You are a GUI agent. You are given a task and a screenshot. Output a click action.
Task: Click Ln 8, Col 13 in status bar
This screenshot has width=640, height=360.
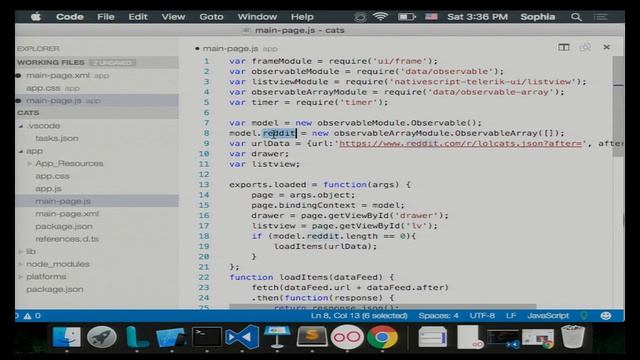(x=359, y=316)
